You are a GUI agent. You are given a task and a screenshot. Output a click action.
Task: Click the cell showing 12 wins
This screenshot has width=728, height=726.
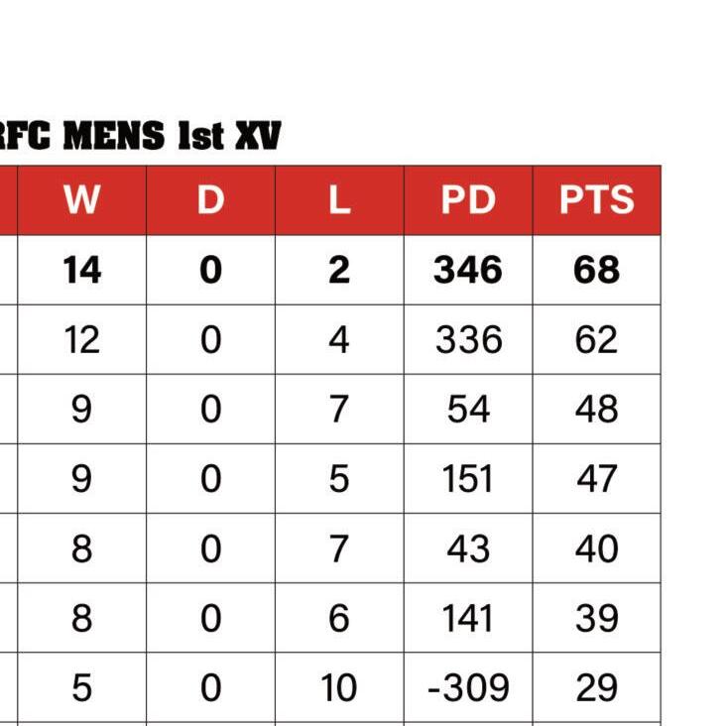pyautogui.click(x=81, y=340)
